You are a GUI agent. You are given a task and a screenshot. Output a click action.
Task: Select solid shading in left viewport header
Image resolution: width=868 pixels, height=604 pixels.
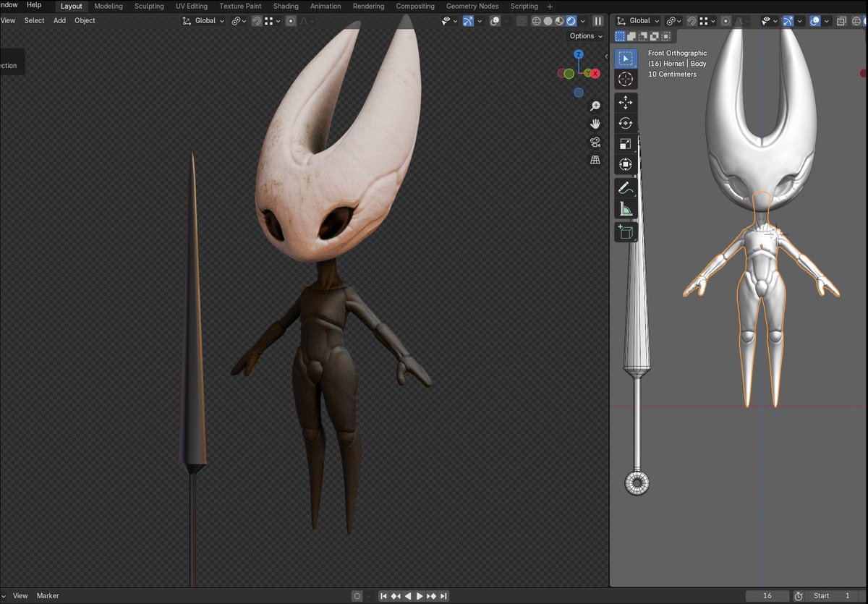tap(548, 21)
